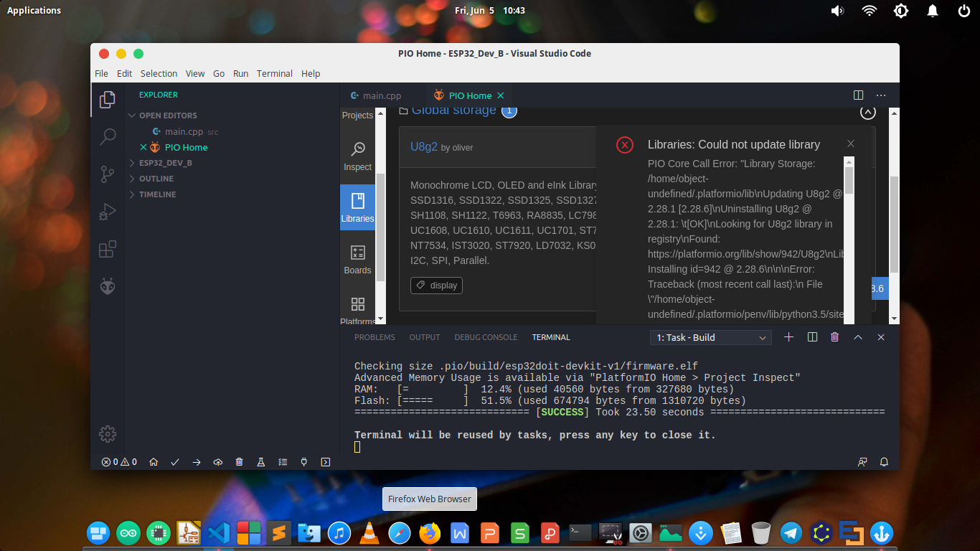980x551 pixels.
Task: Open the Terminal menu
Action: click(x=275, y=73)
